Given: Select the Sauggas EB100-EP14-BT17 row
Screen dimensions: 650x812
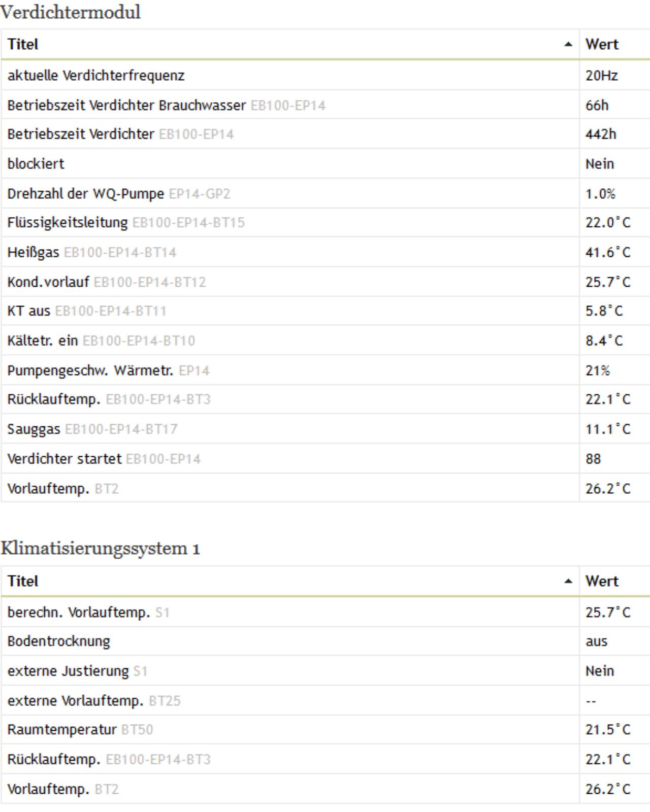Looking at the screenshot, I should coord(326,429).
